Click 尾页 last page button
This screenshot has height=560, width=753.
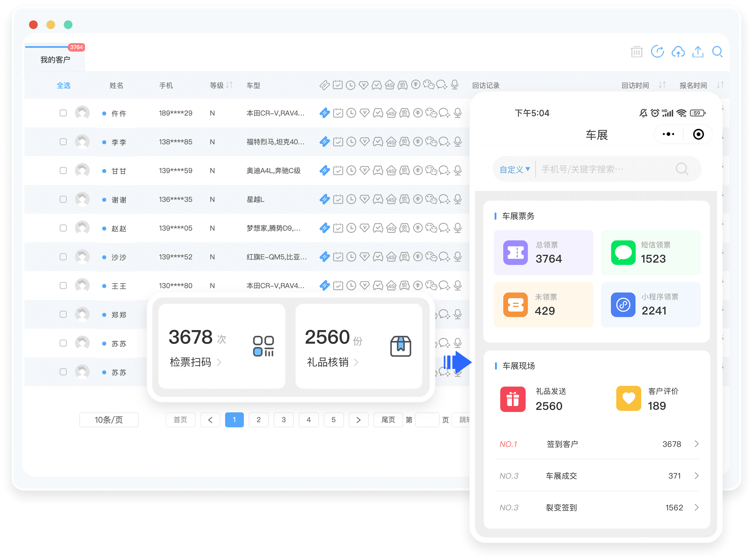pyautogui.click(x=388, y=420)
